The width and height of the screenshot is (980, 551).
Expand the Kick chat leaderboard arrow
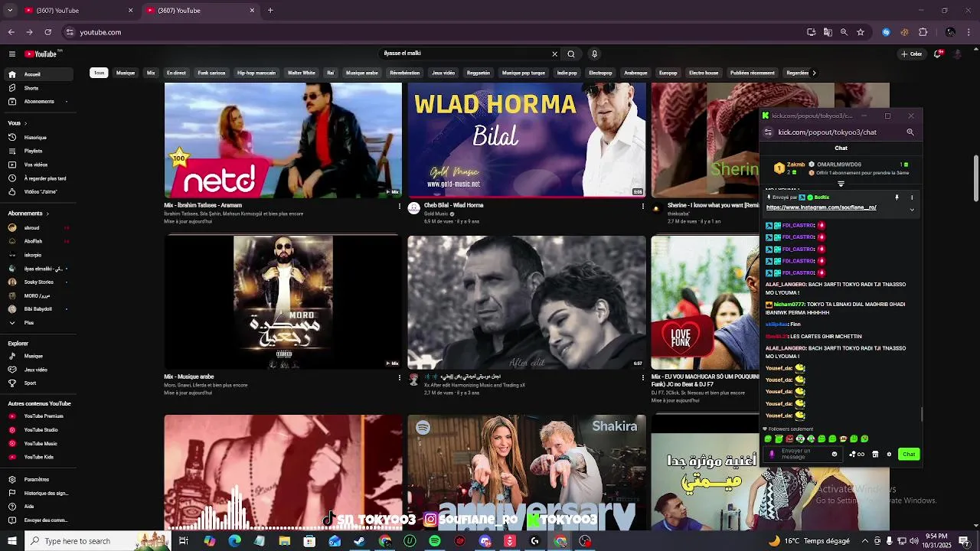(841, 184)
